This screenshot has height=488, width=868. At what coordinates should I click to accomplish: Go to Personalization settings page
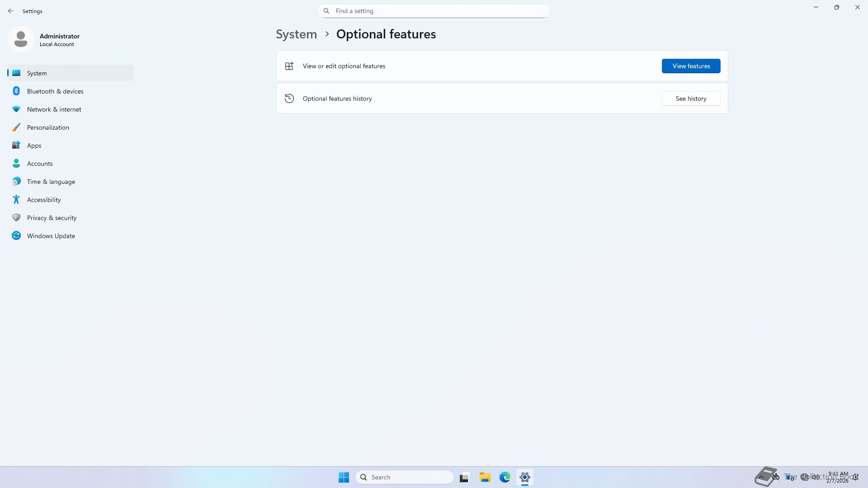(x=48, y=127)
